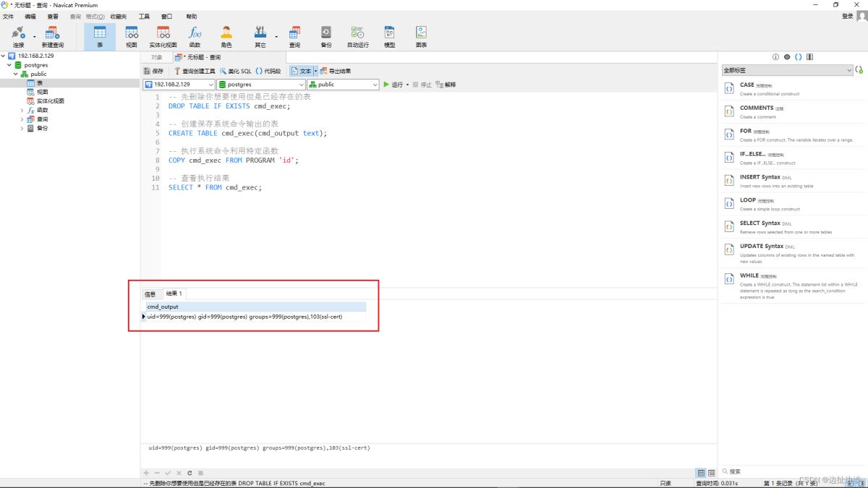Expand the 函数 node in the tree
This screenshot has width=868, height=488.
[22, 111]
